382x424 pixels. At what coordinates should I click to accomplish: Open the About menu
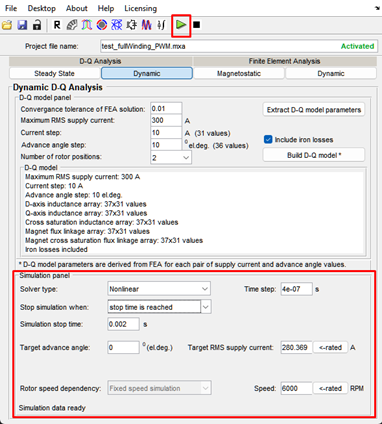tap(77, 8)
